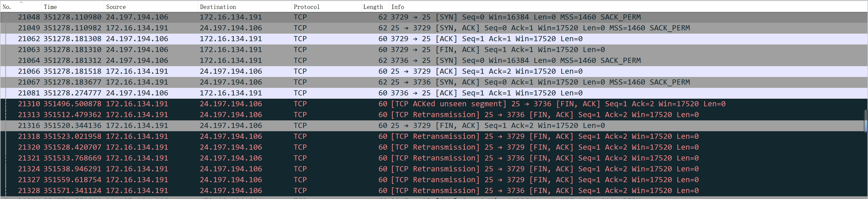Image resolution: width=868 pixels, height=199 pixels.
Task: Select packet 21081 row
Action: (236, 93)
